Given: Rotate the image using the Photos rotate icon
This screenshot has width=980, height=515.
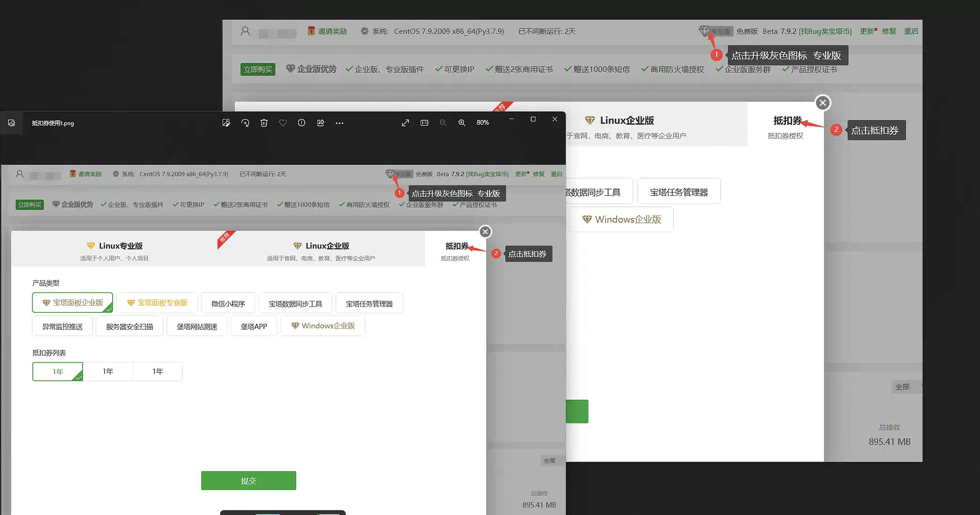Looking at the screenshot, I should (x=245, y=123).
